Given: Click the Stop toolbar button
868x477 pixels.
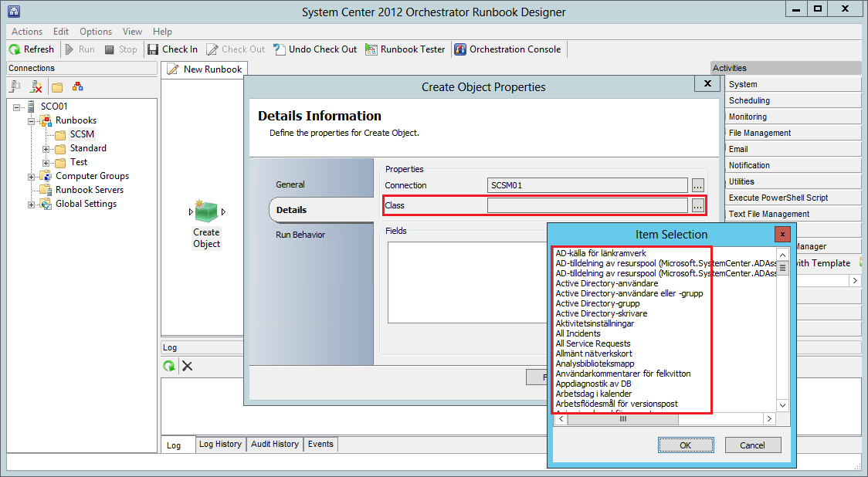Looking at the screenshot, I should pyautogui.click(x=120, y=49).
